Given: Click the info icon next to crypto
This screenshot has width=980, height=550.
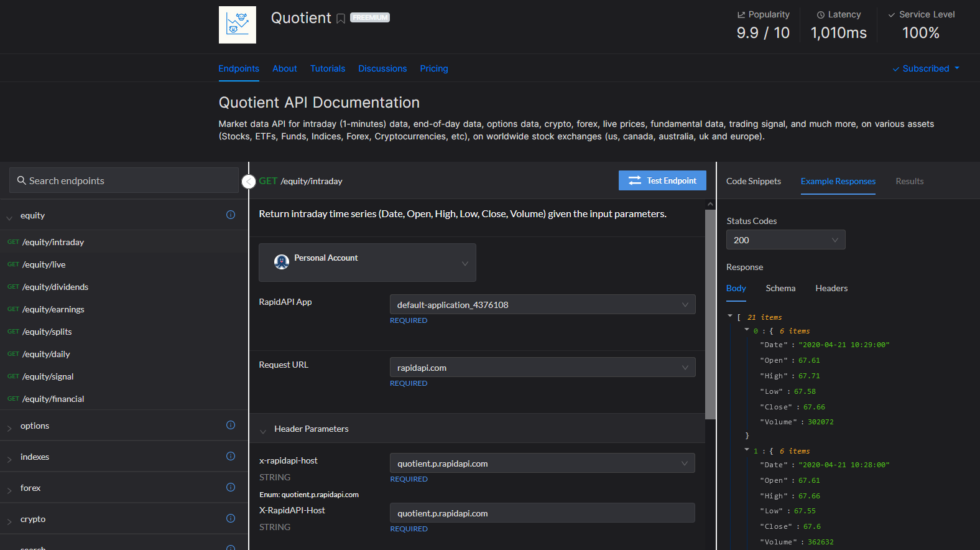Looking at the screenshot, I should (x=231, y=518).
